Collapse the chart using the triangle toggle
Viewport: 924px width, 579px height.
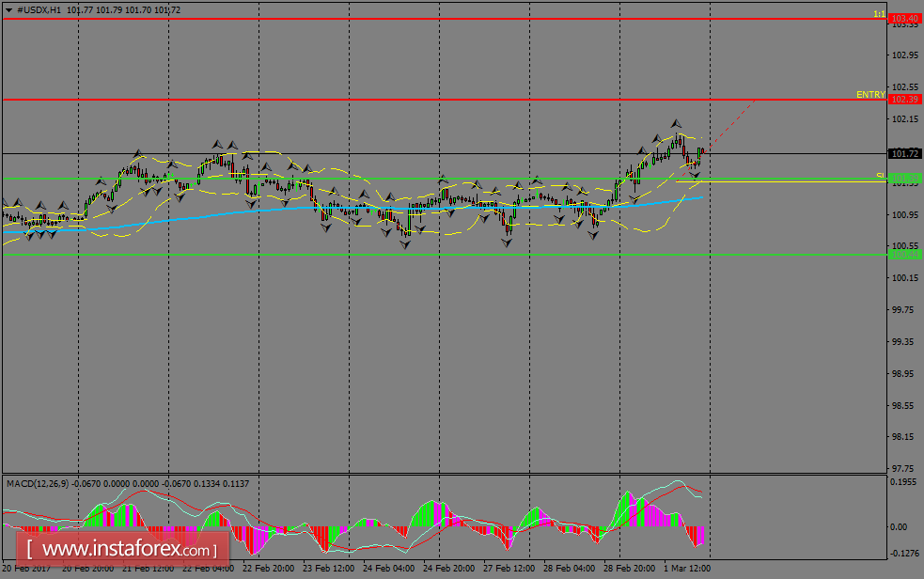(8, 8)
